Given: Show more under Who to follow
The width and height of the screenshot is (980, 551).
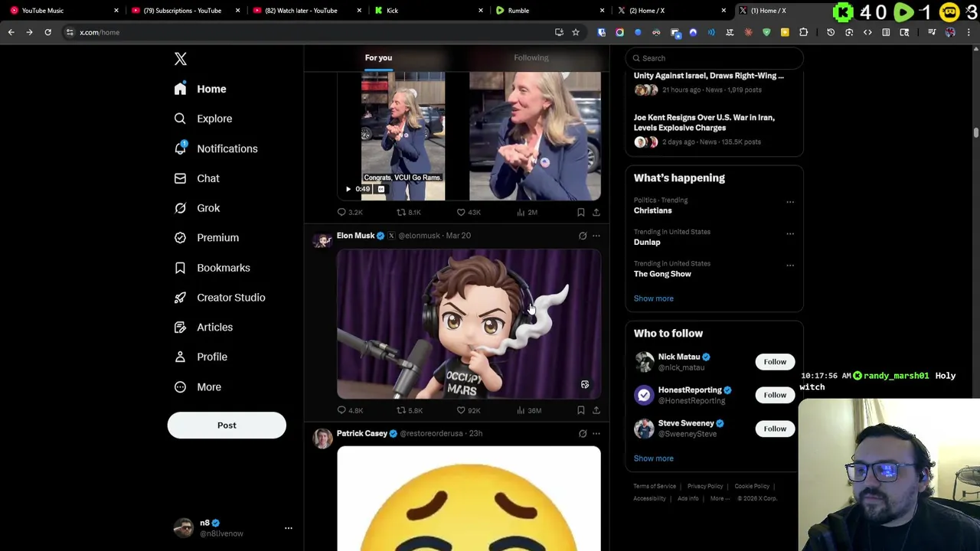Looking at the screenshot, I should (654, 458).
